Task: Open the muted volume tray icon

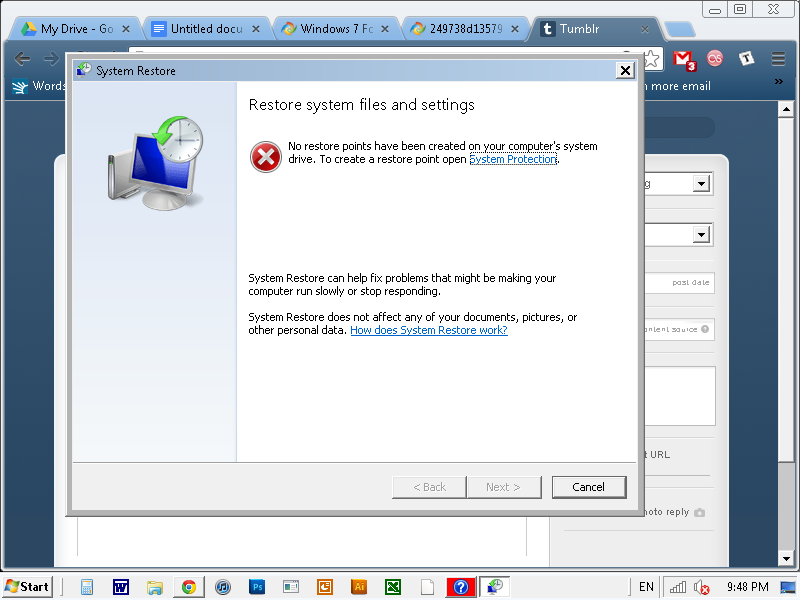Action: tap(702, 587)
